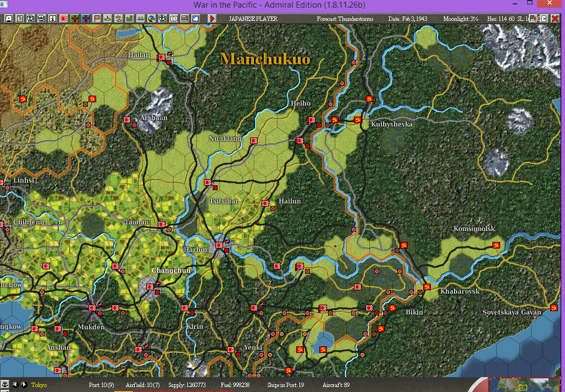Select the Soviet unit at Khabarovsk
Image resolution: width=565 pixels, height=392 pixels.
(x=426, y=287)
